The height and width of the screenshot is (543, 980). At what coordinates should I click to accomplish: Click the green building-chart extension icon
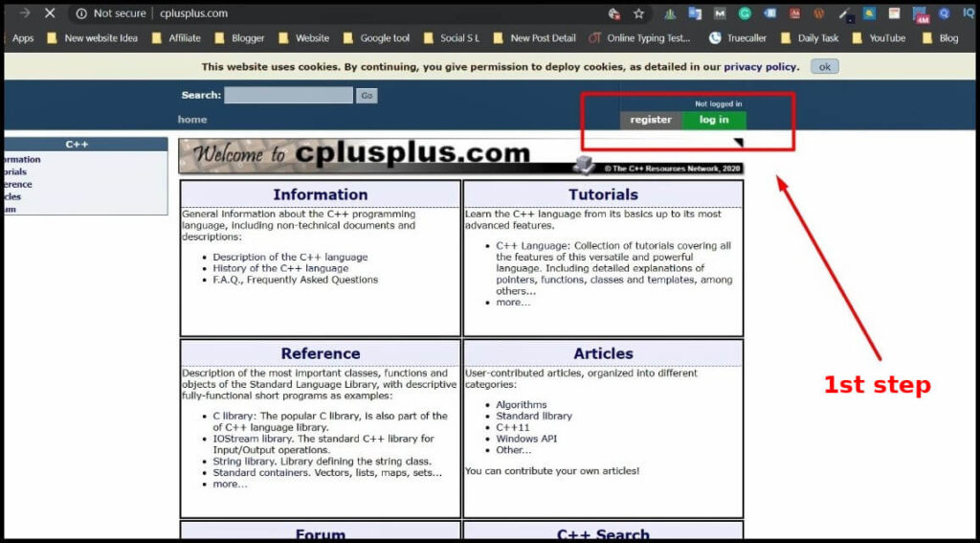point(670,13)
